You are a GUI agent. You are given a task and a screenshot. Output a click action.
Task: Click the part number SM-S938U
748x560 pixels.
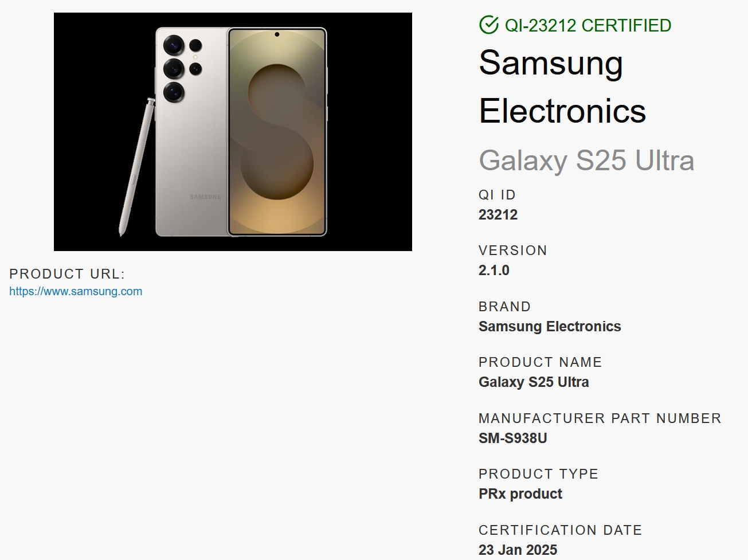pos(513,438)
